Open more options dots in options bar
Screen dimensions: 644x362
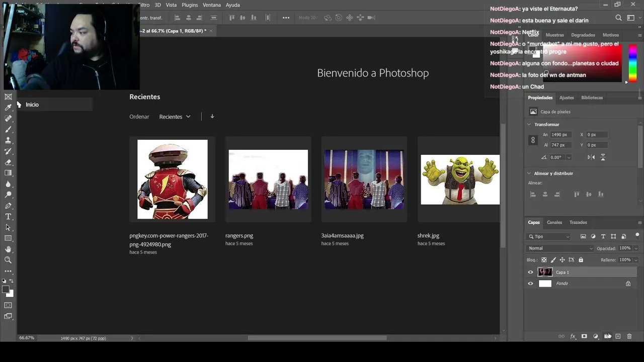pos(286,18)
